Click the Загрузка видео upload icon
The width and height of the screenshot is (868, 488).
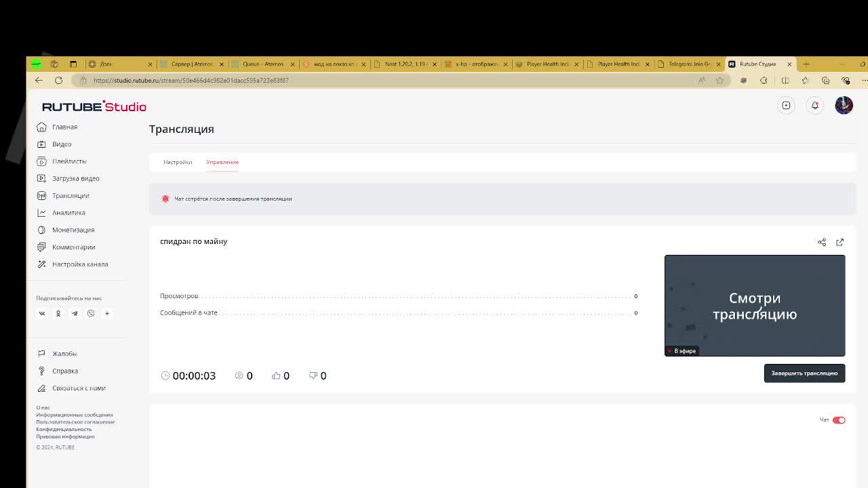click(x=41, y=178)
